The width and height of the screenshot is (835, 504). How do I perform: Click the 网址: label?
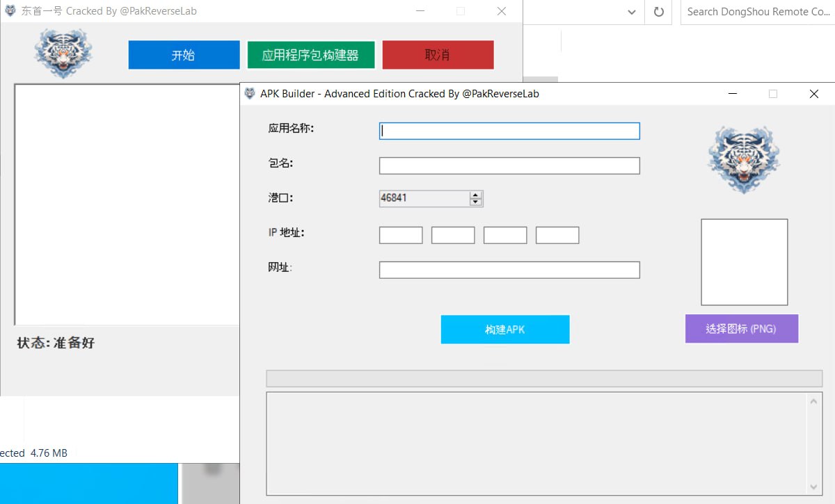click(x=280, y=268)
